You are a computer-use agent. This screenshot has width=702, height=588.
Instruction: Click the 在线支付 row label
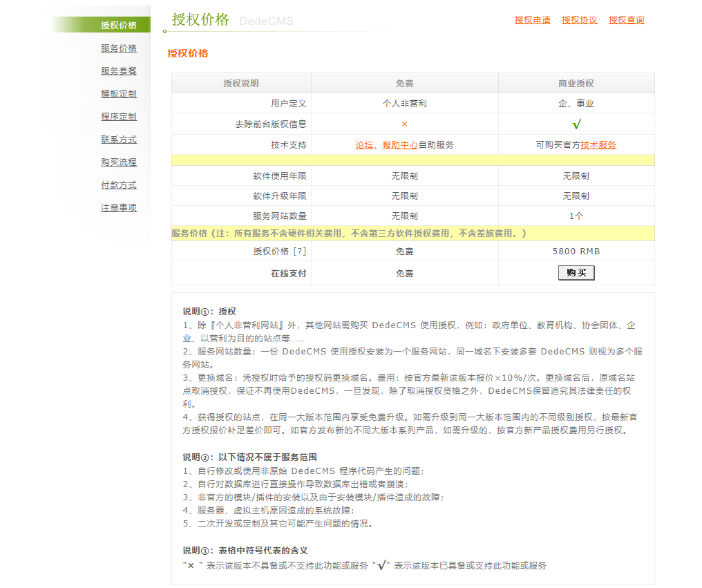[289, 273]
